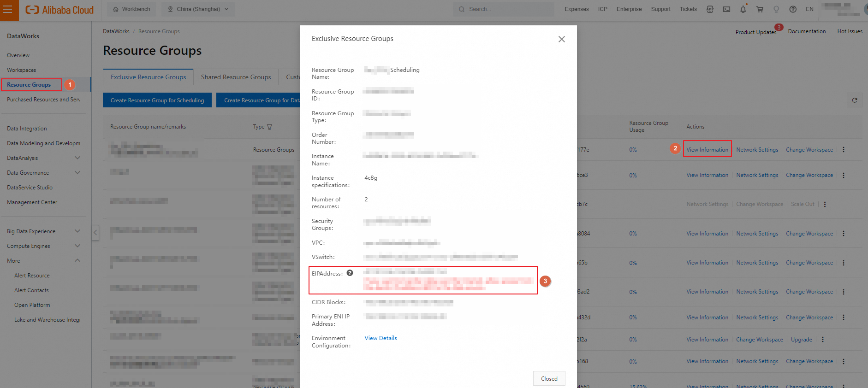
Task: Refresh the resource group list
Action: [x=855, y=100]
